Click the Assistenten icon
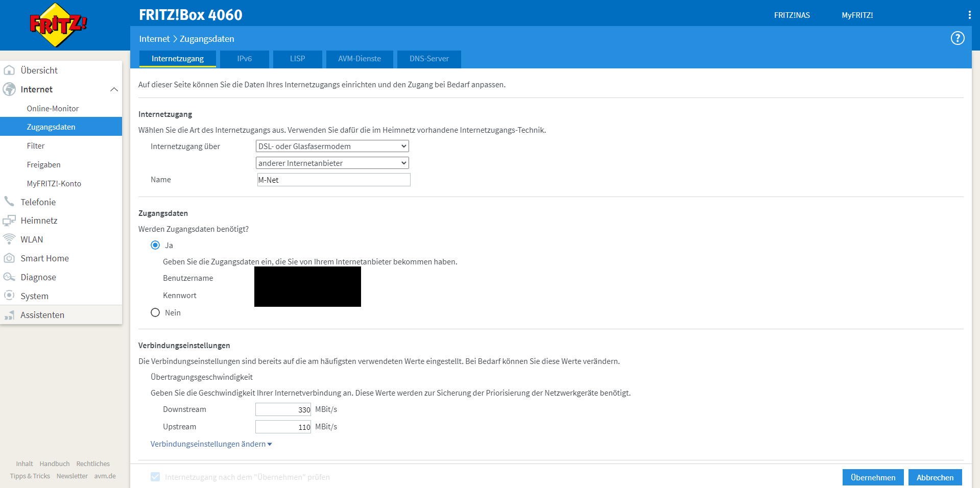This screenshot has height=488, width=980. (x=9, y=315)
